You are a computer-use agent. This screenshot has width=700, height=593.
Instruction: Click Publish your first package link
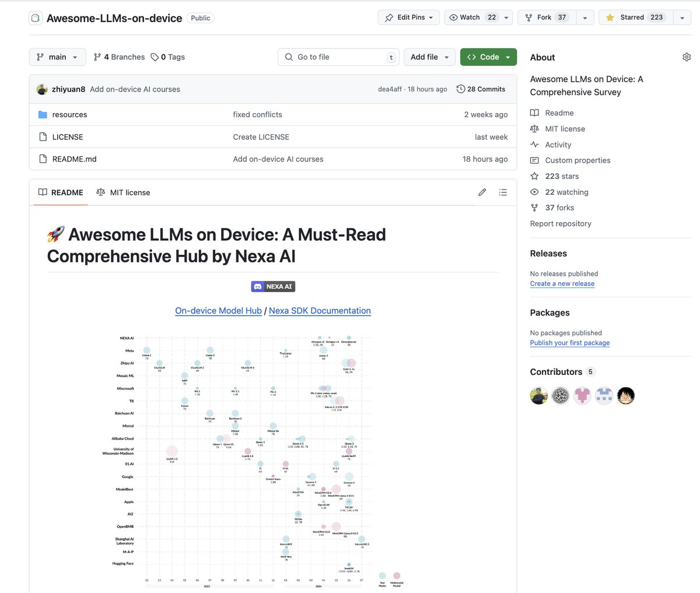click(570, 343)
